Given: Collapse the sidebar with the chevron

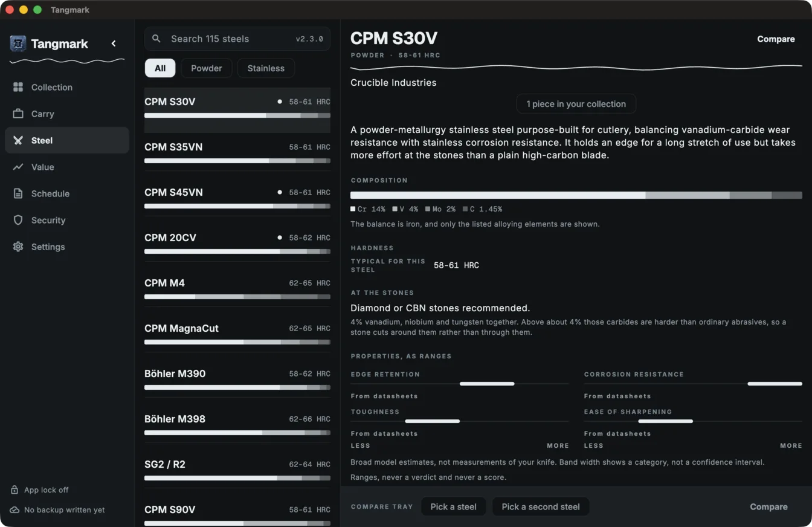Looking at the screenshot, I should 114,44.
